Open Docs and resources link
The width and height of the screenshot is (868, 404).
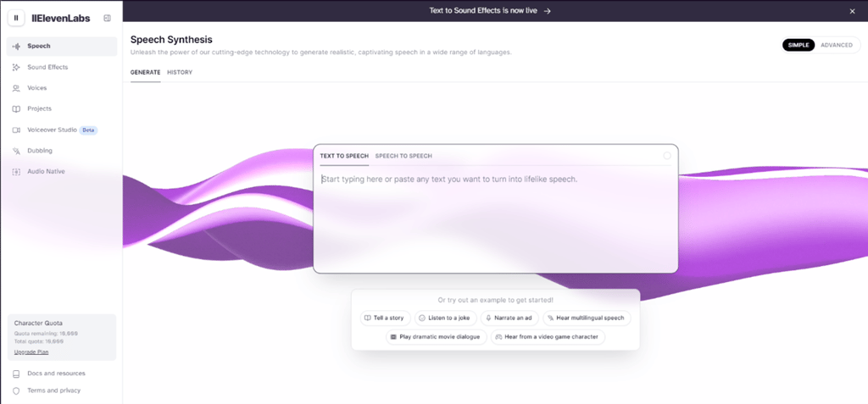point(56,374)
